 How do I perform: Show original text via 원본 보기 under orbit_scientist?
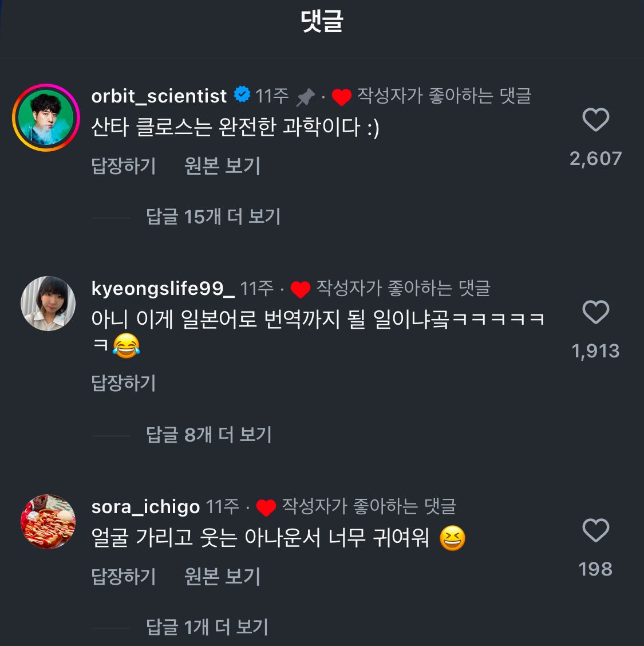tap(222, 166)
